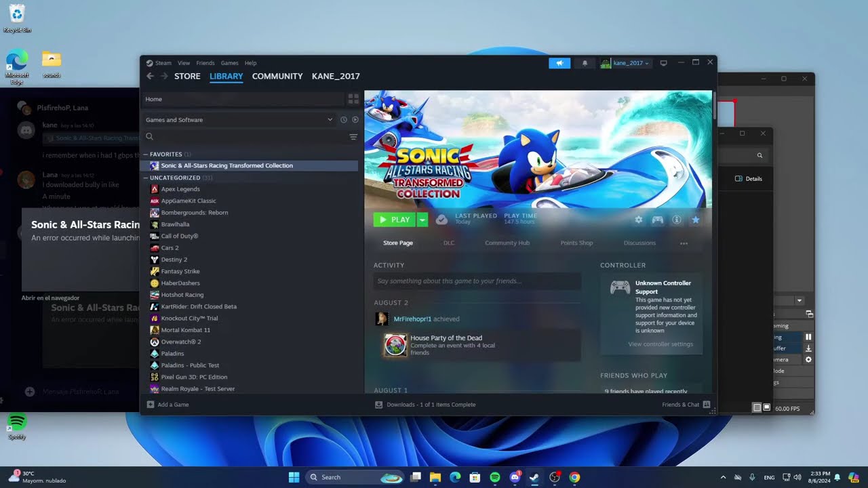Open Microsoft Edge desktop shortcut
The width and height of the screenshot is (868, 488).
[16, 66]
